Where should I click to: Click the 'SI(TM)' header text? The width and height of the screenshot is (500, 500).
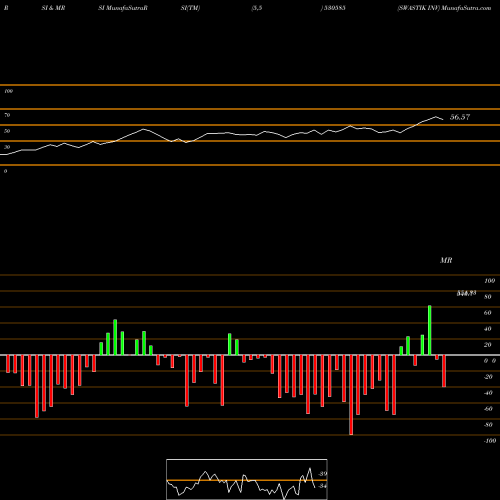coord(190,8)
